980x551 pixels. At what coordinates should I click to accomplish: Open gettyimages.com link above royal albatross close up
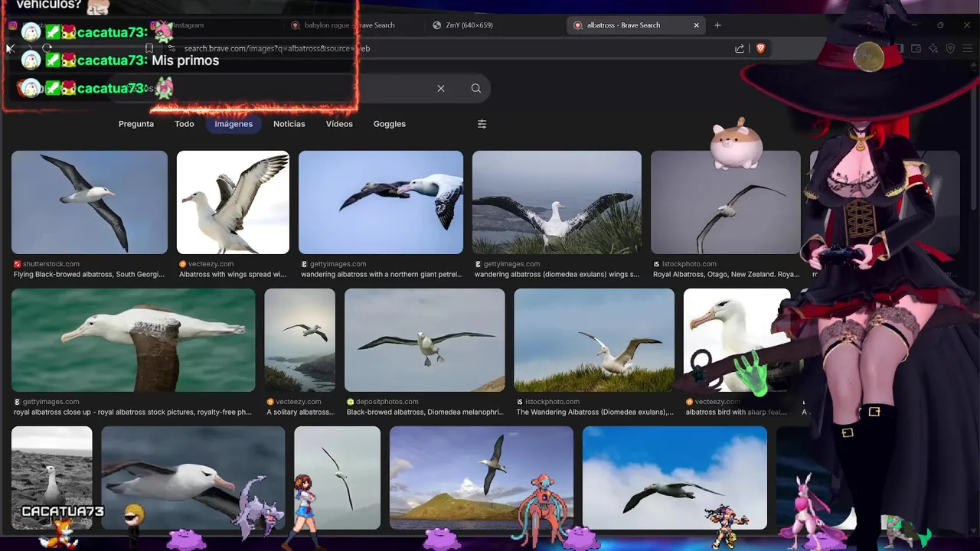point(51,402)
